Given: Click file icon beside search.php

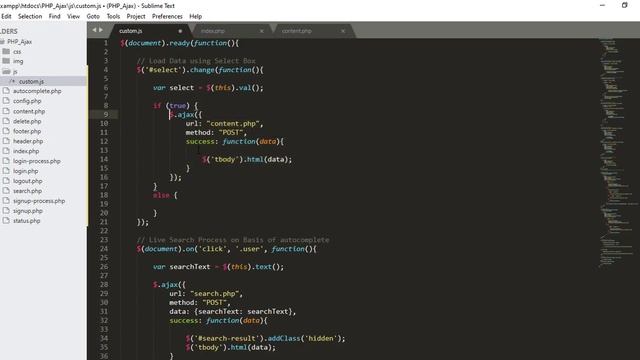Looking at the screenshot, I should [6, 191].
